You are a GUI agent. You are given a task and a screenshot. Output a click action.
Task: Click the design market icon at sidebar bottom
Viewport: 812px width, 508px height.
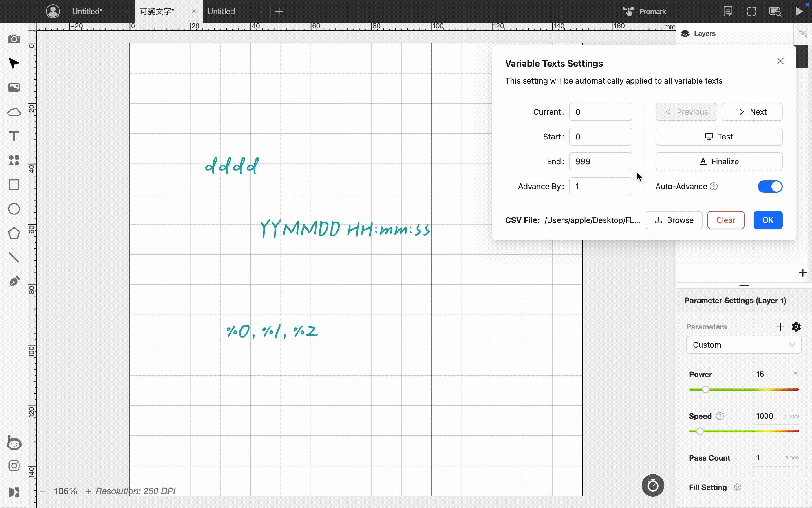pyautogui.click(x=14, y=492)
